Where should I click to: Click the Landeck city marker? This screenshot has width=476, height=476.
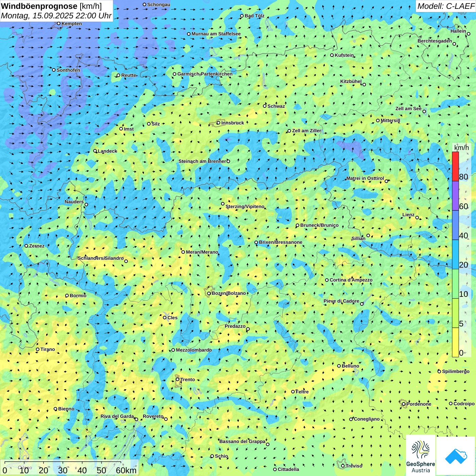click(95, 151)
